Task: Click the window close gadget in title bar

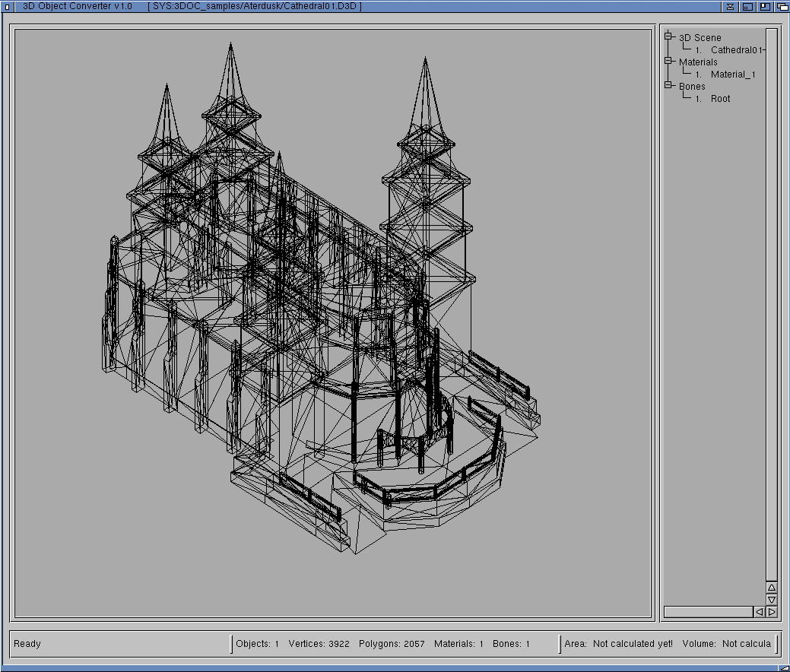Action: click(8, 6)
